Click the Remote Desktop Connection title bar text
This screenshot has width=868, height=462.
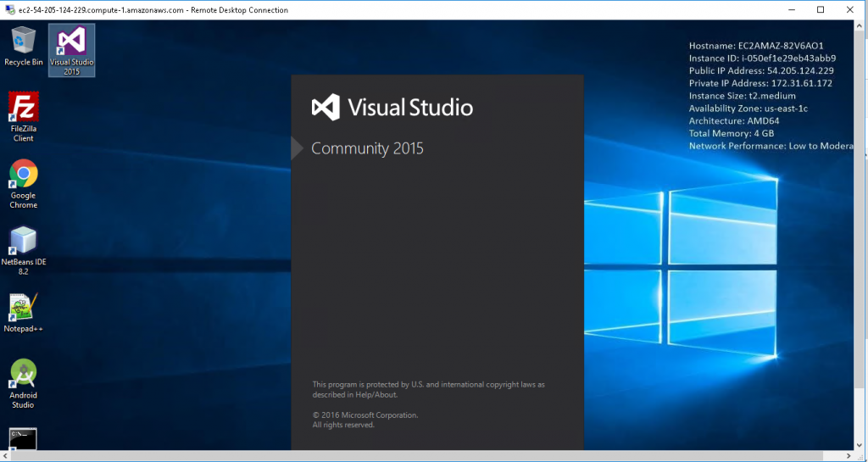click(154, 10)
